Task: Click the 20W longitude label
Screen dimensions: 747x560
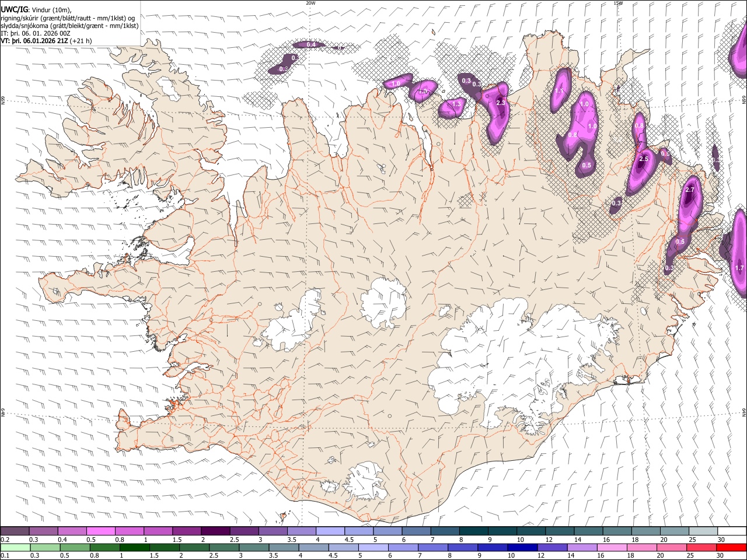Action: click(310, 3)
